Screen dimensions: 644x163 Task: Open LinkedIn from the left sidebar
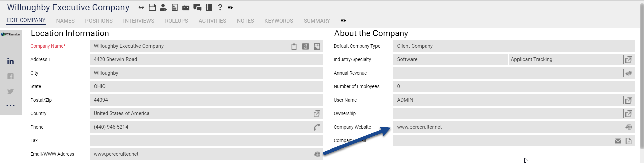pos(11,61)
